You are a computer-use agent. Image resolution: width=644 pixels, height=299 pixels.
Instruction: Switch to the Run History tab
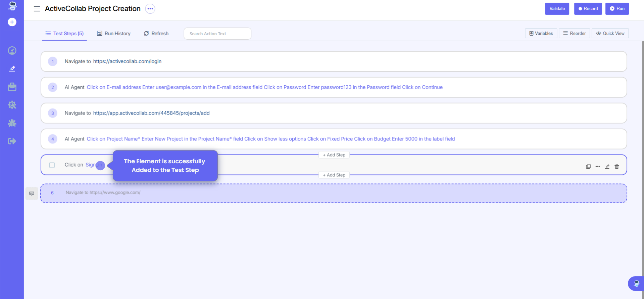point(114,34)
